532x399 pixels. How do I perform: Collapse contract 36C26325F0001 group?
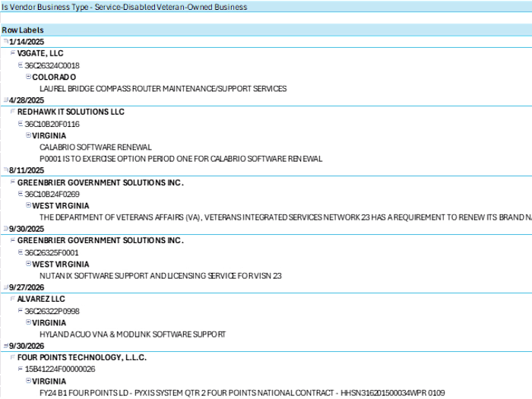(x=21, y=252)
